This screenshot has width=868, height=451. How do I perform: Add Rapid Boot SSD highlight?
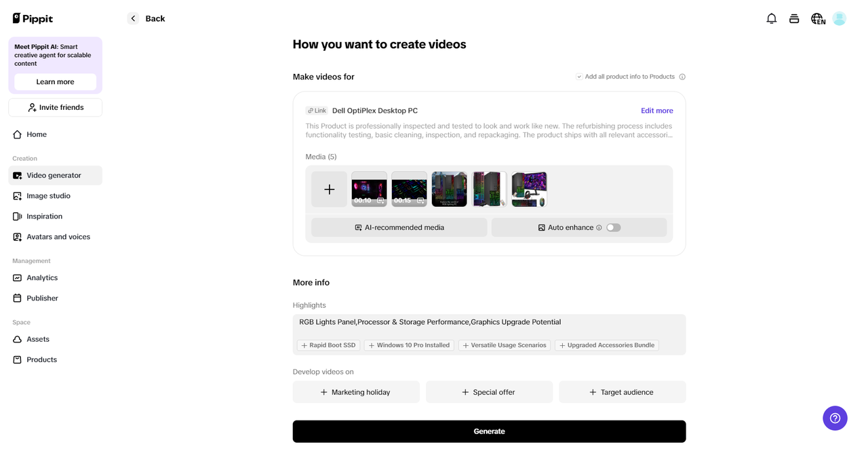[x=329, y=345]
